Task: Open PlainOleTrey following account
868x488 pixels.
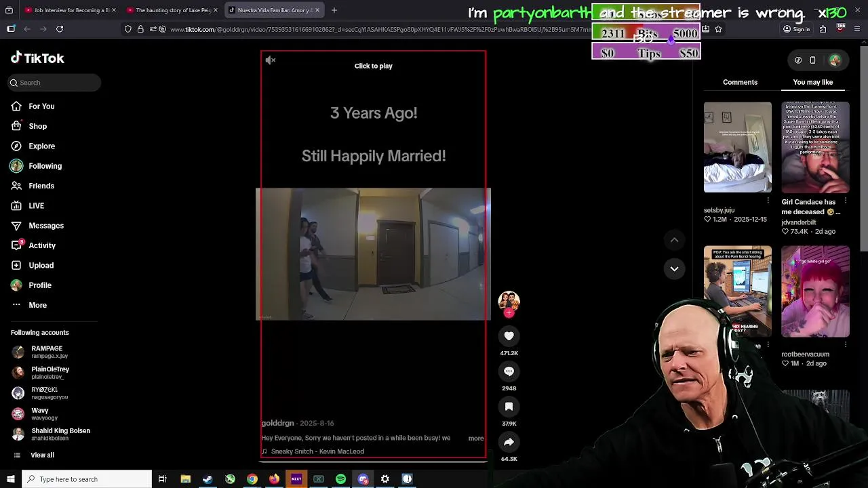Action: pos(41,373)
